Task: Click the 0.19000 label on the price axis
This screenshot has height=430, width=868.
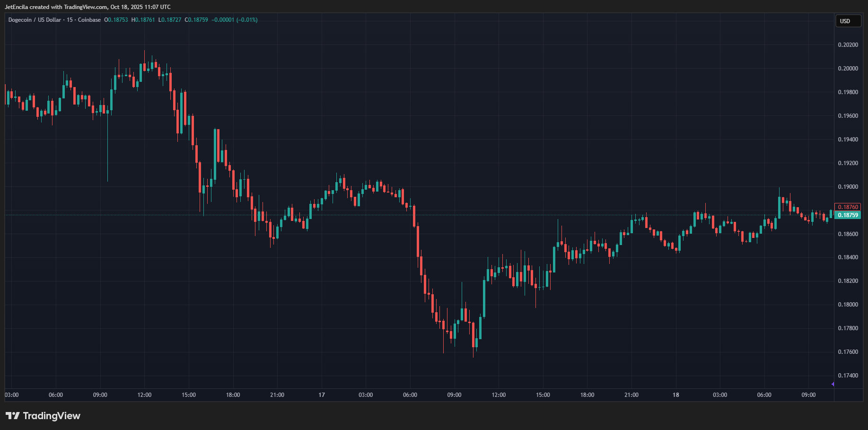Action: pyautogui.click(x=848, y=187)
